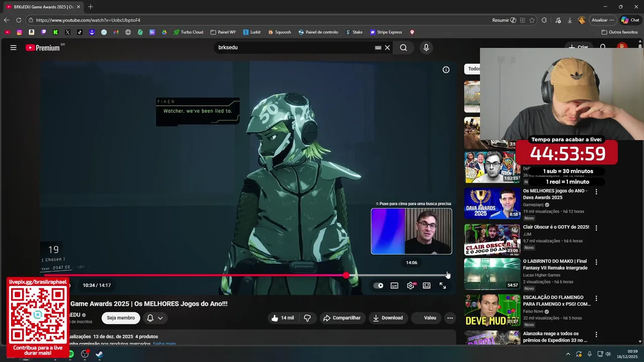Open options for Escalação do Flamengo video
Viewport: 644px width, 362px height.
596,298
